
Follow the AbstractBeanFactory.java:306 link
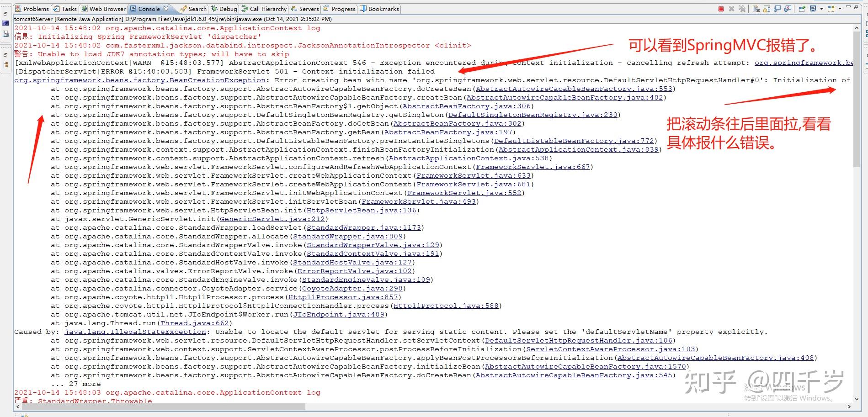pos(467,106)
